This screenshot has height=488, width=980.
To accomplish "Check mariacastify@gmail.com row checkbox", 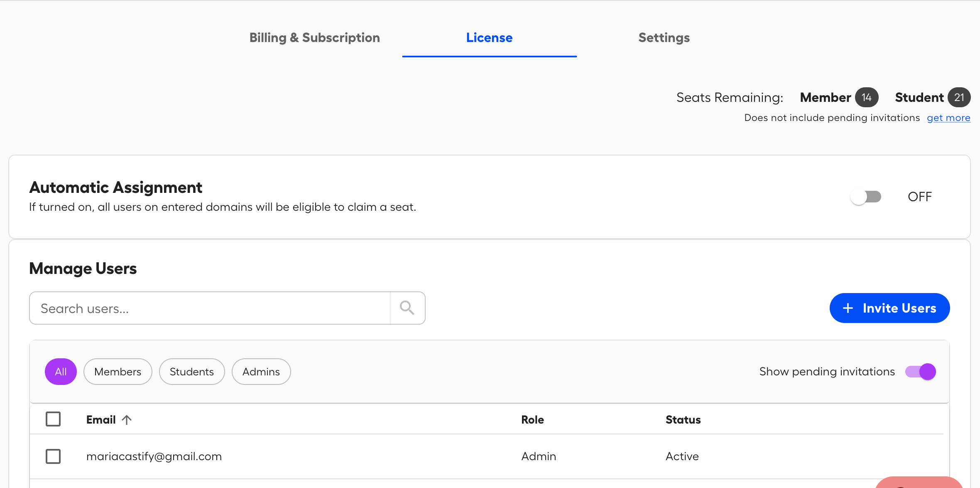I will (53, 456).
